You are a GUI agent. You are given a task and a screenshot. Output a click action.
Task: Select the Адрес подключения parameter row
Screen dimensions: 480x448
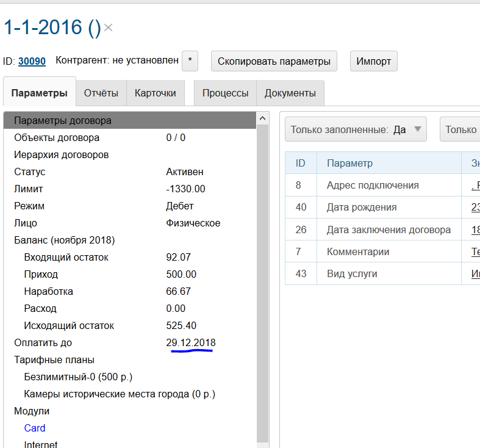point(372,186)
